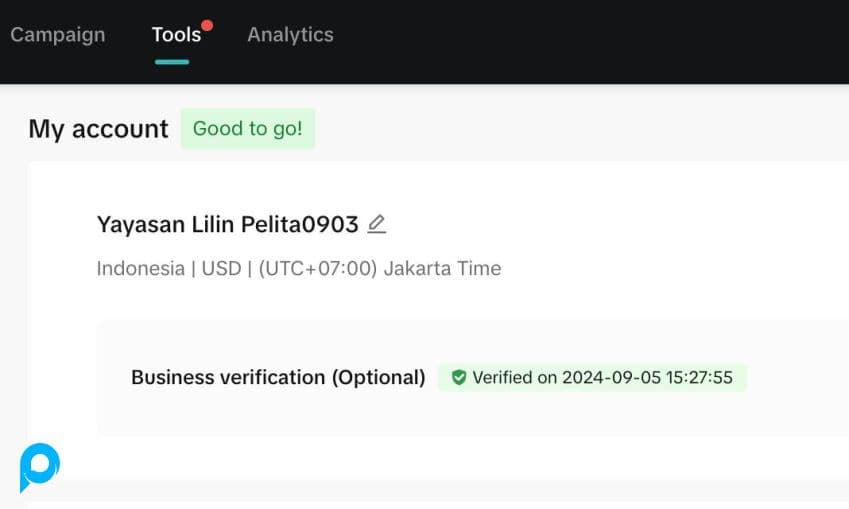Click the account name Yayasan Lilin Pelita0903

click(x=227, y=225)
